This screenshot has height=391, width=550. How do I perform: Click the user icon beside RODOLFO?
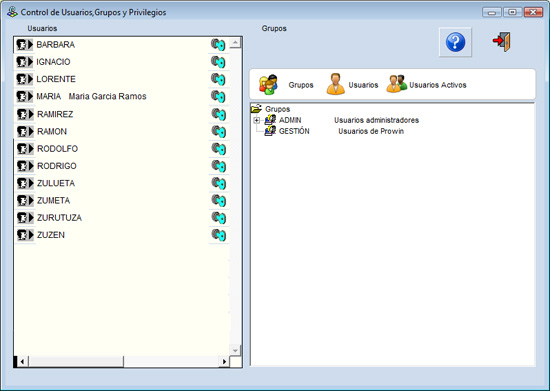pyautogui.click(x=25, y=149)
